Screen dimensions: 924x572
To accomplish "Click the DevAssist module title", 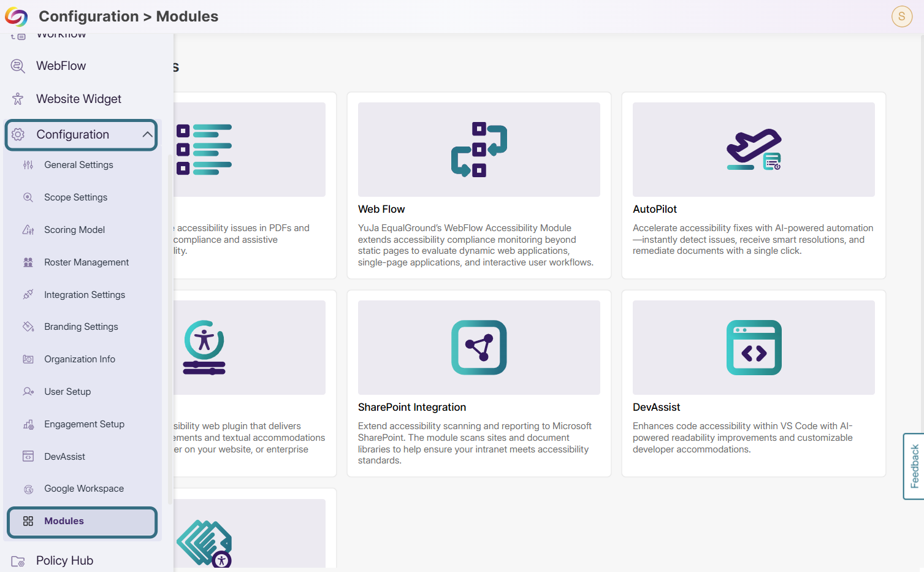I will coord(657,408).
